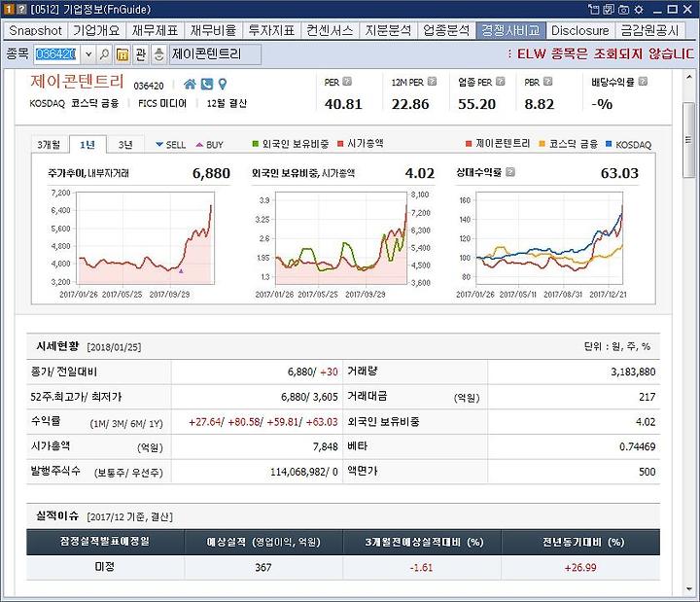Click the detach window icon in title bar
Image resolution: width=700 pixels, height=602 pixels.
coord(593,9)
